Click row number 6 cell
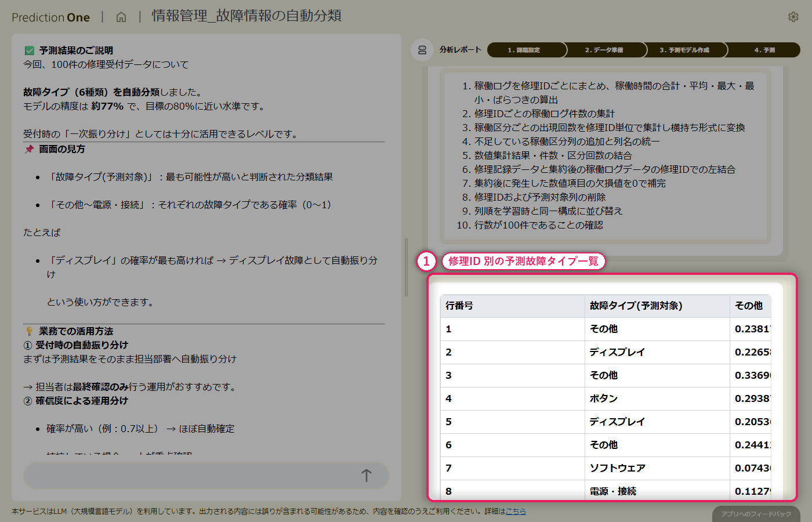812x522 pixels. click(x=513, y=445)
